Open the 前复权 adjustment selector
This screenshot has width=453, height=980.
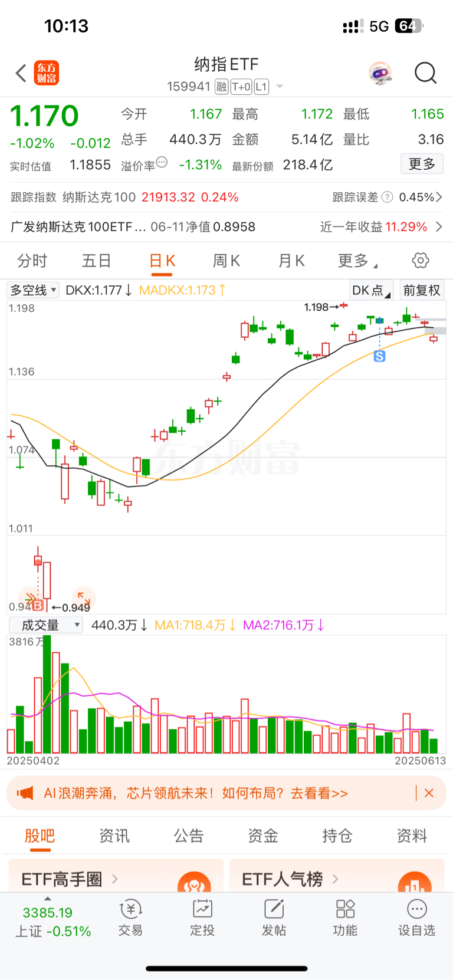(x=422, y=290)
